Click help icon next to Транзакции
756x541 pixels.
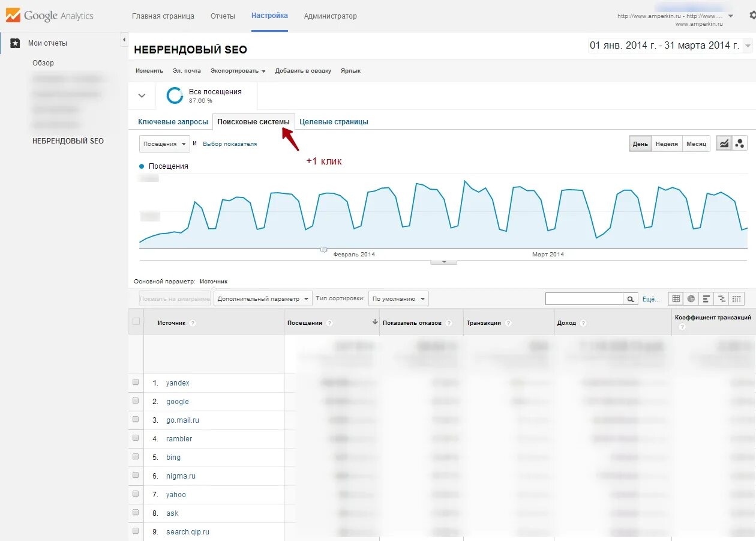tap(508, 323)
